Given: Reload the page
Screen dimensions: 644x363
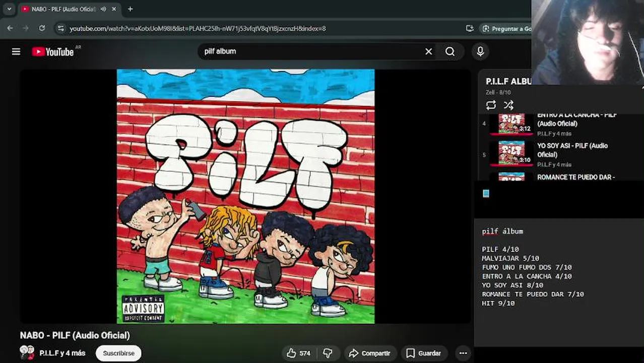Looking at the screenshot, I should pos(42,28).
